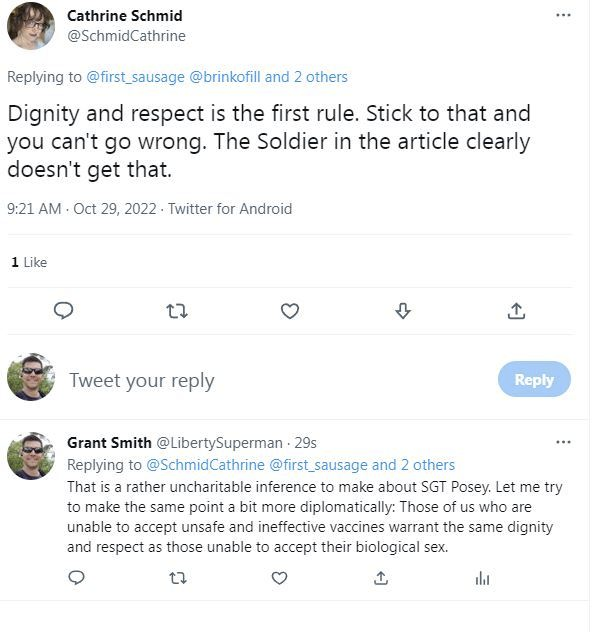Retweet Cathrine Schmid's main tweet
This screenshot has height=632, width=596.
[177, 312]
